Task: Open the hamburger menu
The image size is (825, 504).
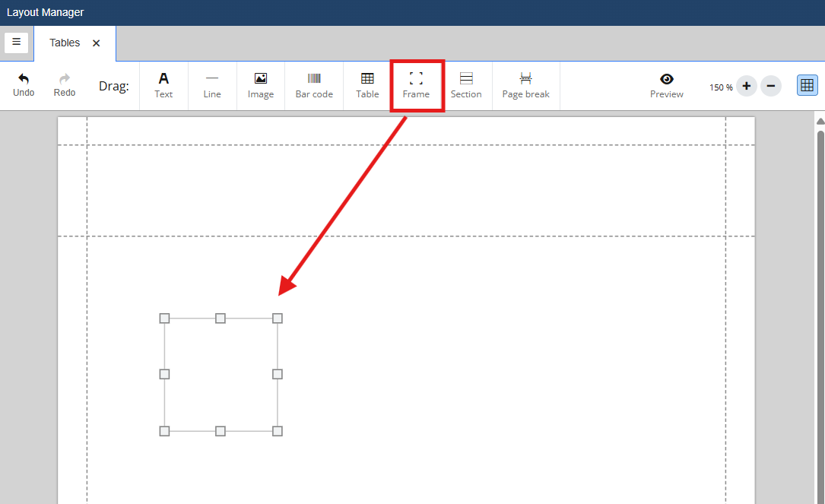Action: point(17,43)
